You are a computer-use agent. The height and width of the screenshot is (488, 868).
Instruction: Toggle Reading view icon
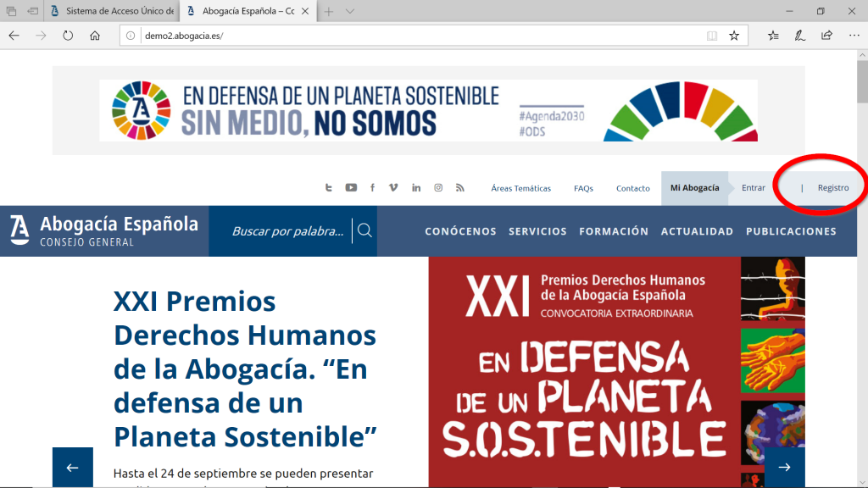(712, 36)
